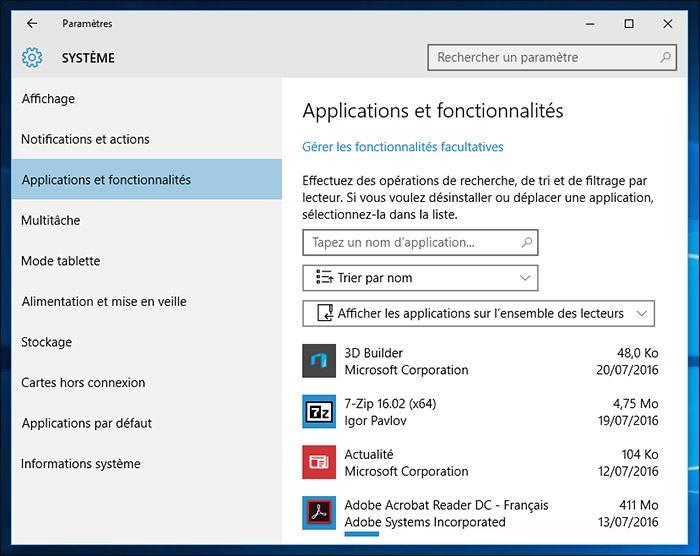The image size is (700, 556).
Task: Open the Afficher les applications drive dropdown
Action: 479,314
